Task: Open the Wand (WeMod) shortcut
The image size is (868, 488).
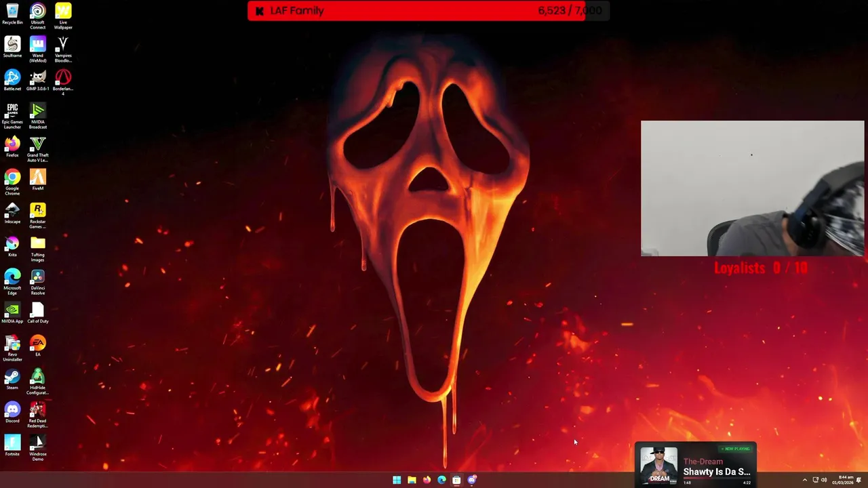Action: (x=38, y=49)
